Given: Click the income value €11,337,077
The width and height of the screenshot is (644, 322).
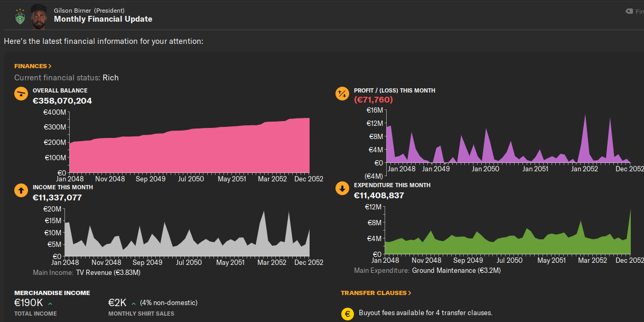Looking at the screenshot, I should [57, 198].
